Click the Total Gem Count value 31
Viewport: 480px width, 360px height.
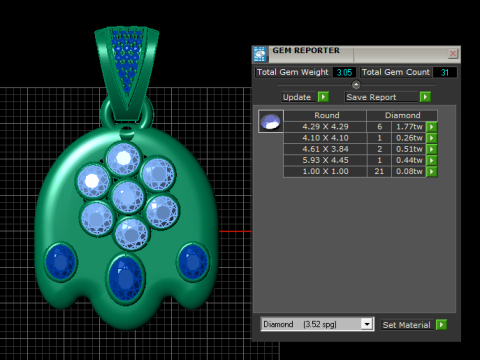point(445,72)
